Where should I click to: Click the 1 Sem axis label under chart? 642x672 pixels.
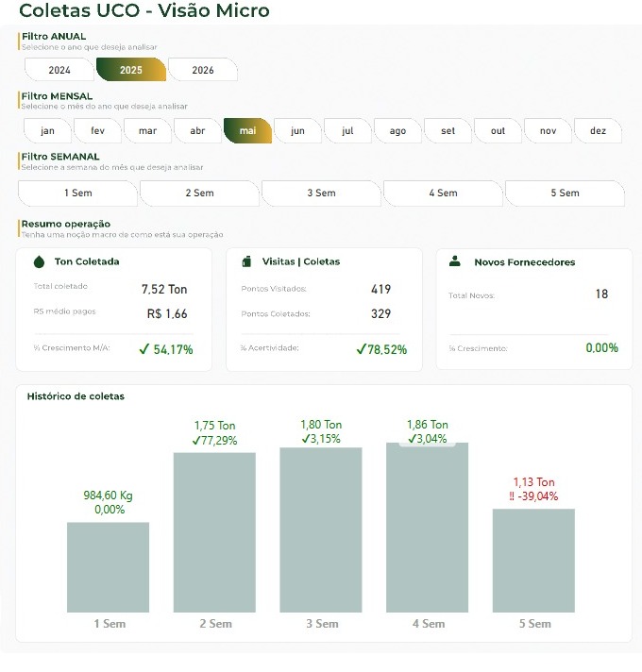pos(110,624)
